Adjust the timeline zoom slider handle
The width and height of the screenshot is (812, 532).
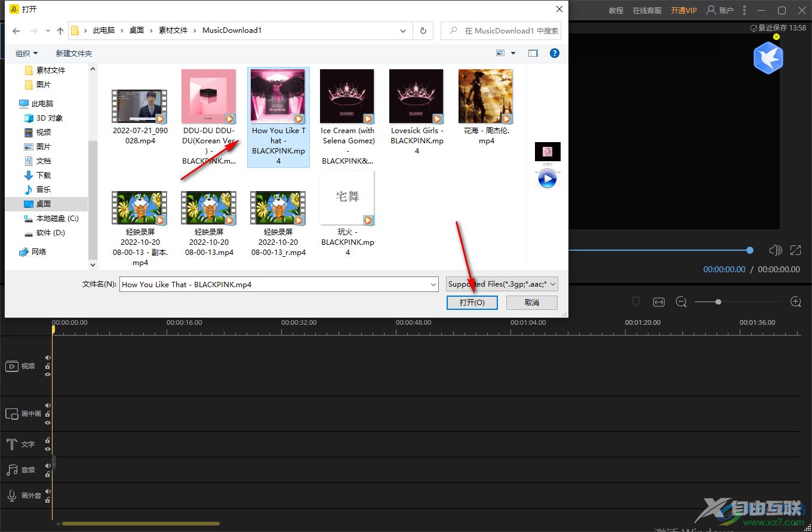tap(718, 302)
